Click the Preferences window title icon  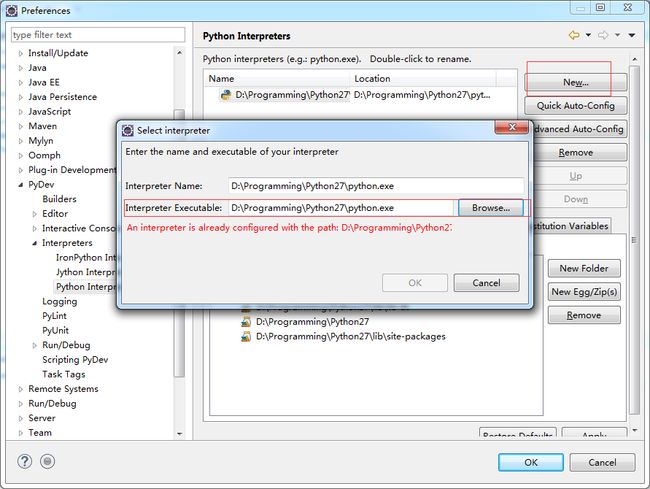click(12, 10)
